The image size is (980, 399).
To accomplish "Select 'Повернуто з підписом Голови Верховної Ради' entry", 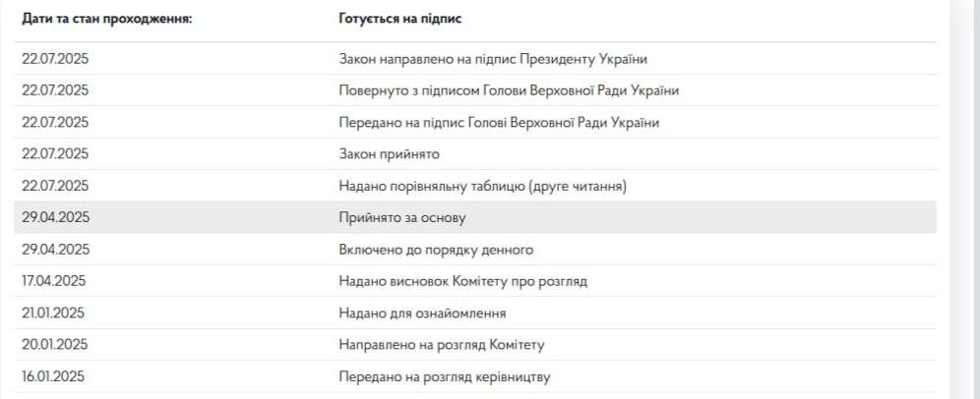I will [x=509, y=90].
